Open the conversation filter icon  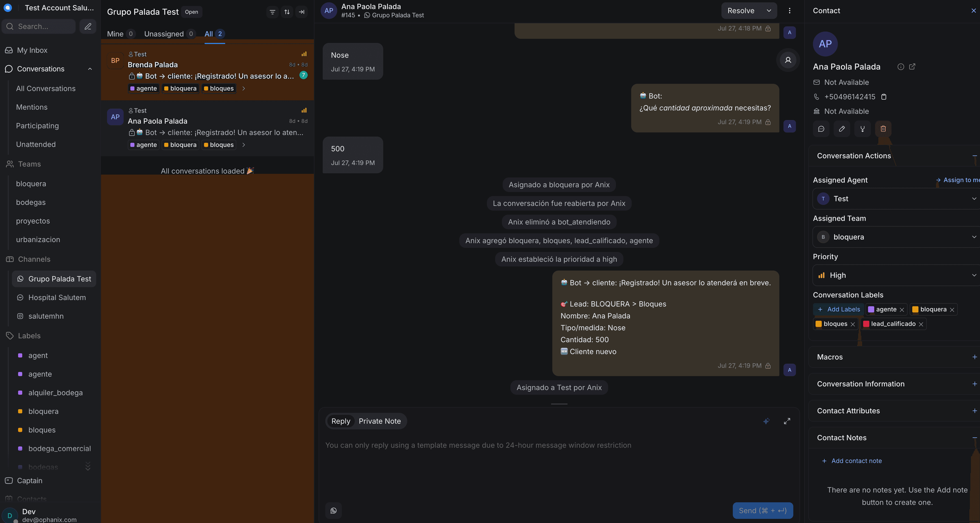272,12
